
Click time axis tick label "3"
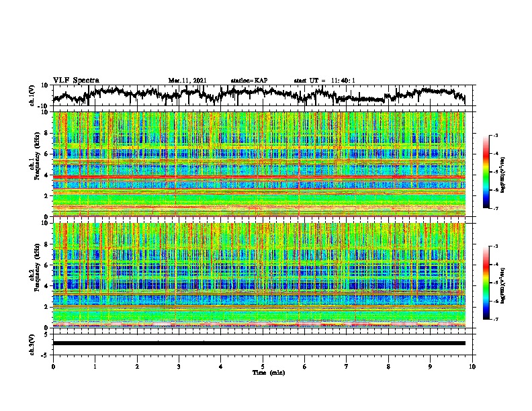pos(179,367)
